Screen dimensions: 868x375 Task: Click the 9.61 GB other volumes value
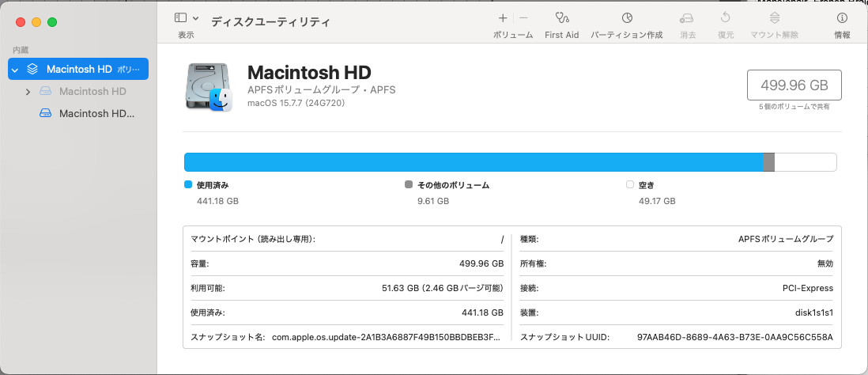(433, 201)
